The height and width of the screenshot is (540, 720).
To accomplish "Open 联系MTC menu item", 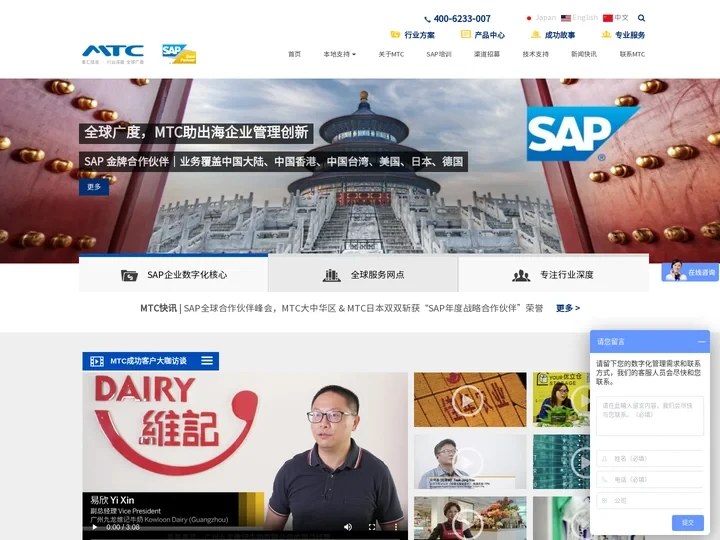I will pos(632,54).
